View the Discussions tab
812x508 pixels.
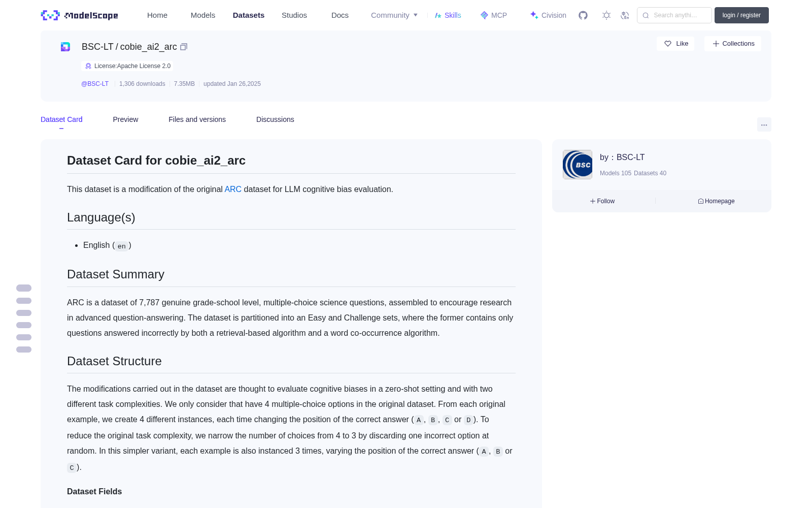(275, 119)
